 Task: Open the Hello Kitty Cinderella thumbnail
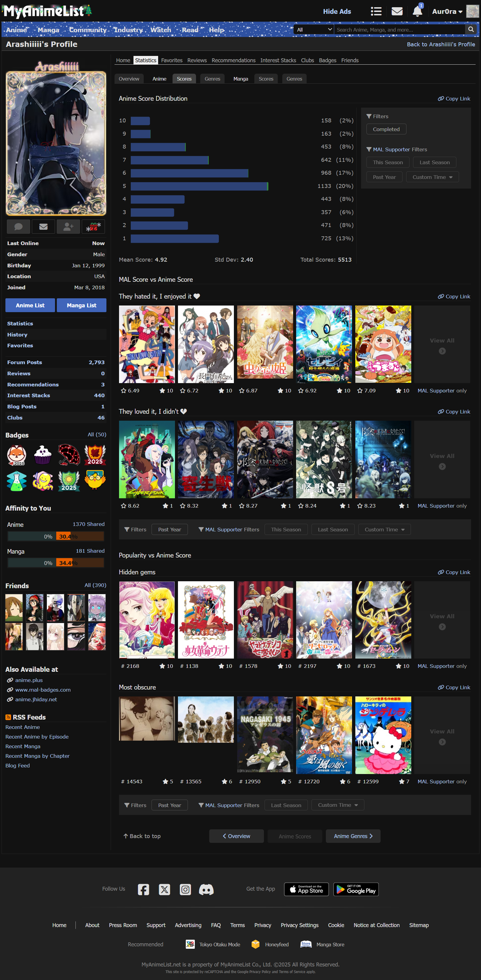point(383,735)
